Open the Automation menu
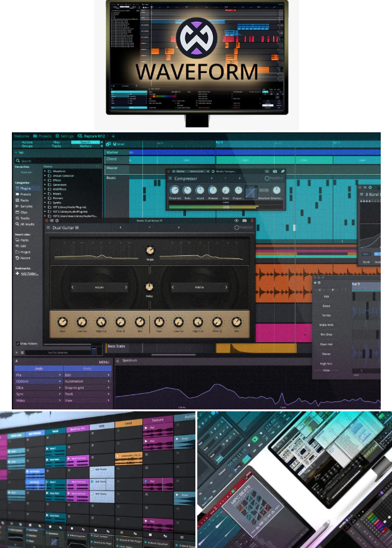Viewport: 392px width, 548px height. click(x=87, y=381)
